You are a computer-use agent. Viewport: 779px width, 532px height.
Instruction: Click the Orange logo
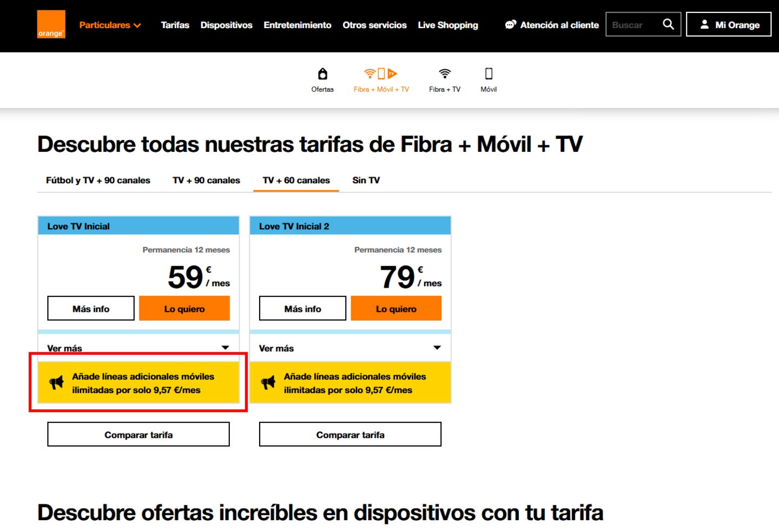pos(51,24)
